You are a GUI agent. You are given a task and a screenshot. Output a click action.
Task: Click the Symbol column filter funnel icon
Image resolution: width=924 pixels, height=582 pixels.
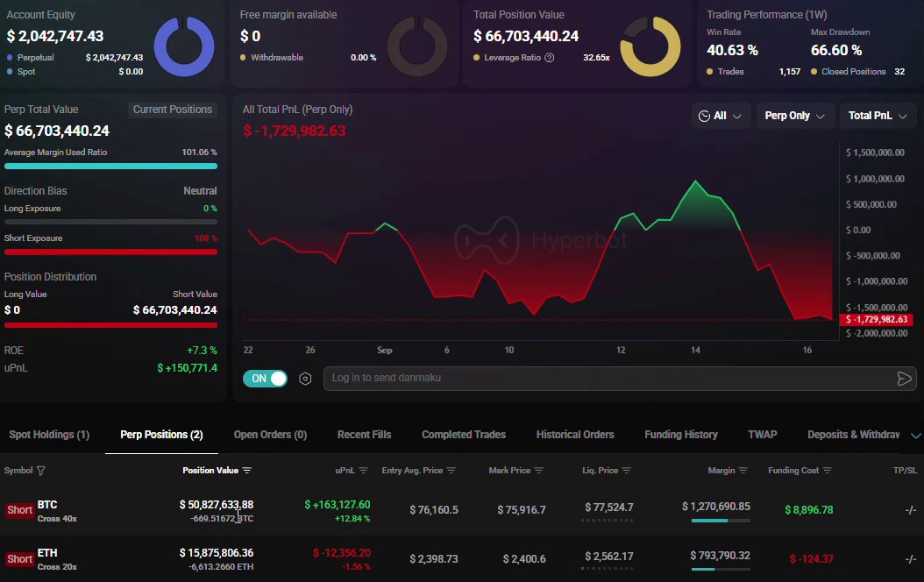coord(40,471)
